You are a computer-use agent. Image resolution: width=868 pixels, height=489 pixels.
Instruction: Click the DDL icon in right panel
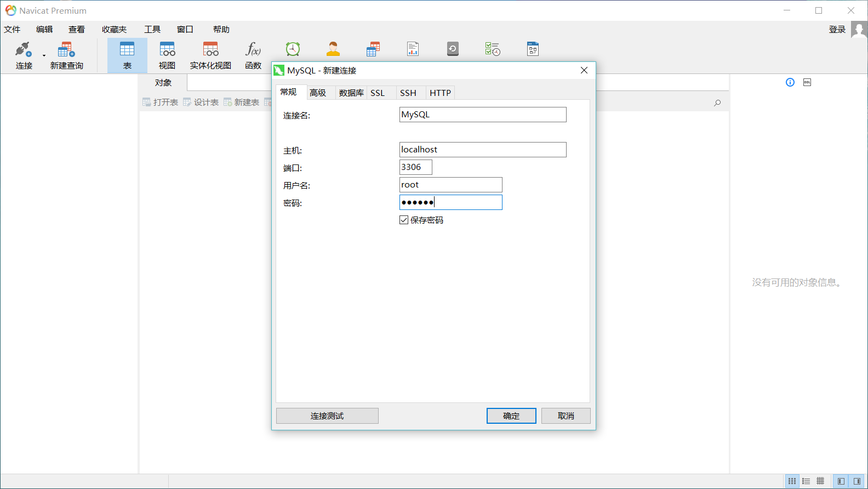tap(807, 82)
